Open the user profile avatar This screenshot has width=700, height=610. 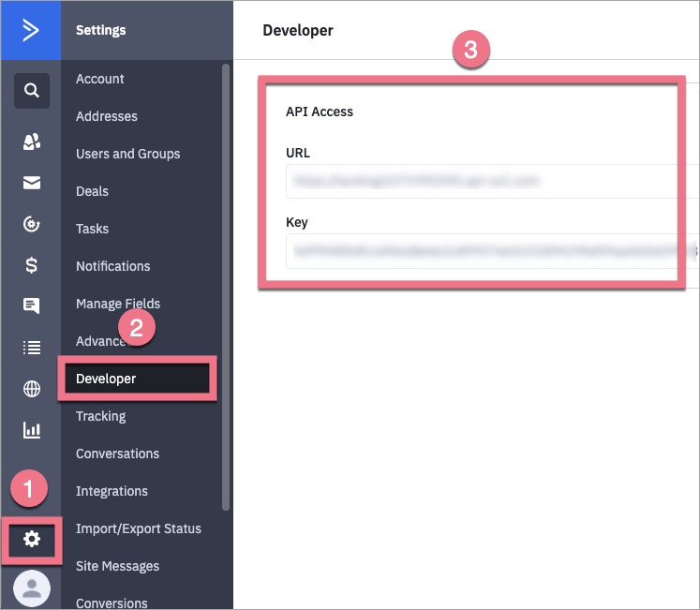tap(32, 588)
